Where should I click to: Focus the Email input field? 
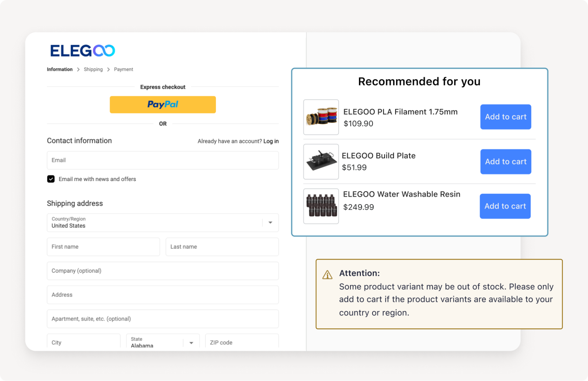(163, 160)
